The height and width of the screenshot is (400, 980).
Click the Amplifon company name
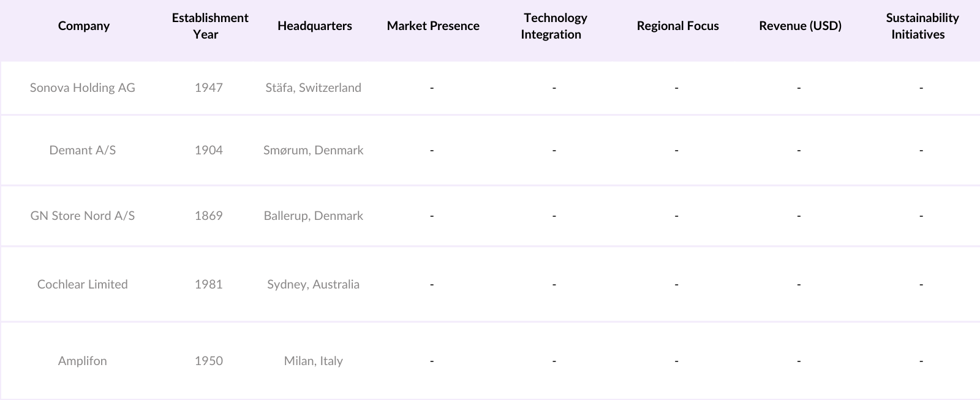[83, 361]
